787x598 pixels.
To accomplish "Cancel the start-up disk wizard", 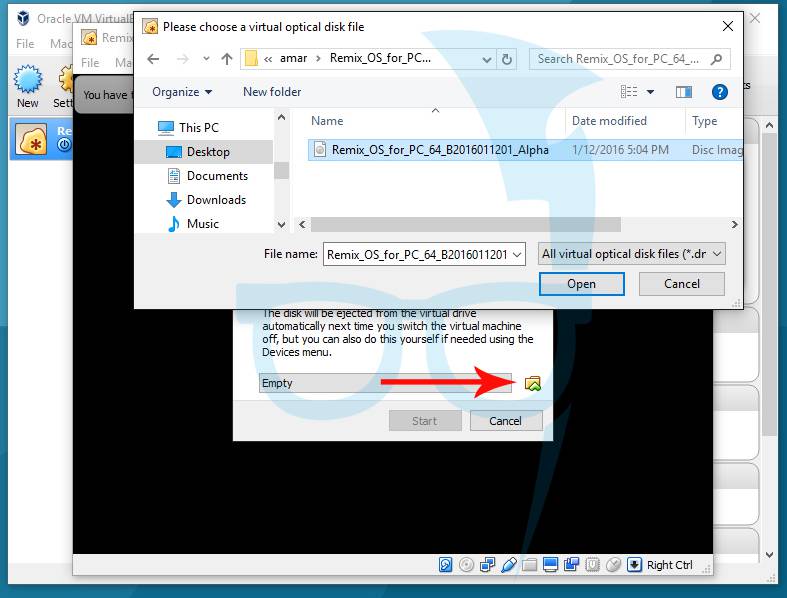I will point(506,421).
